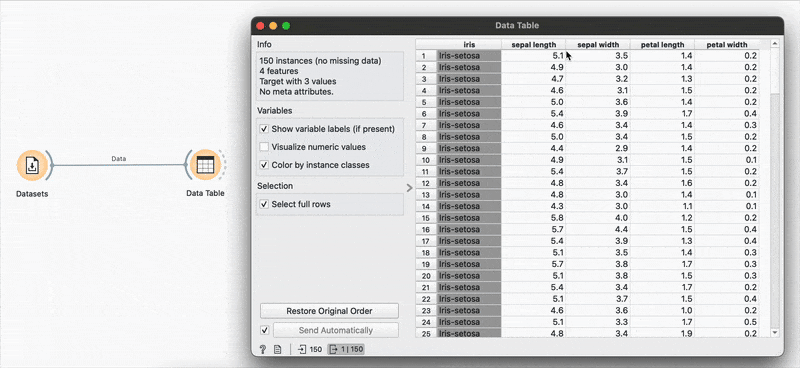
Task: Select row header number 10
Action: [x=426, y=160]
